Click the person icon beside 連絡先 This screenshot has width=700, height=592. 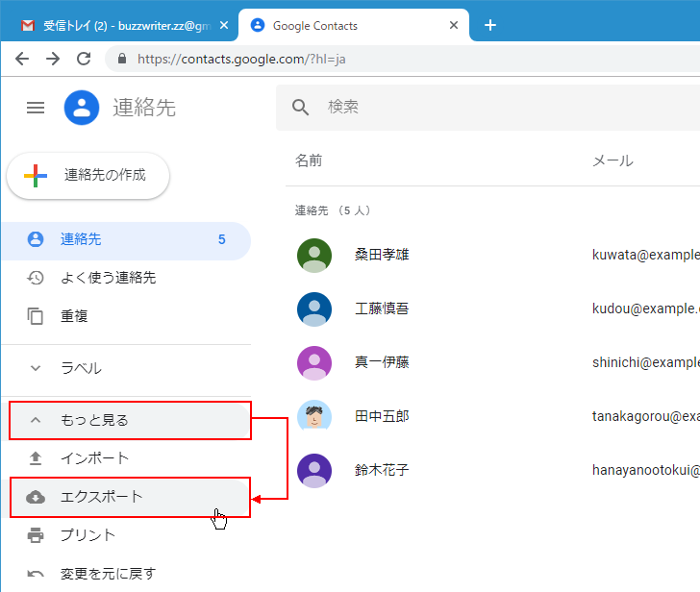coord(36,239)
